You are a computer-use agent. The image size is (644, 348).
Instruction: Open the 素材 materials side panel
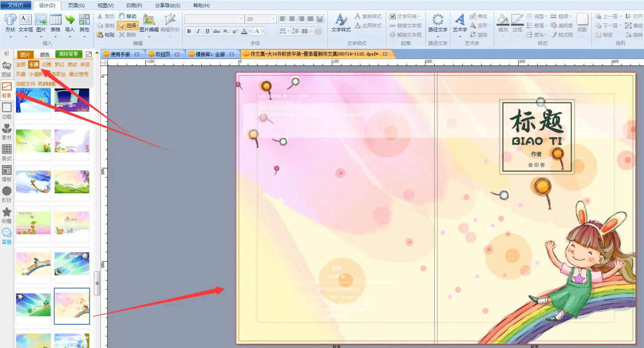coord(7,132)
